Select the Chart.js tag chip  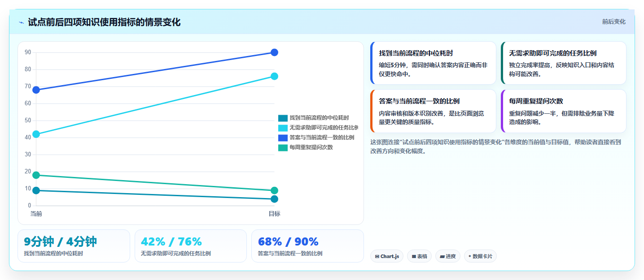(x=387, y=256)
